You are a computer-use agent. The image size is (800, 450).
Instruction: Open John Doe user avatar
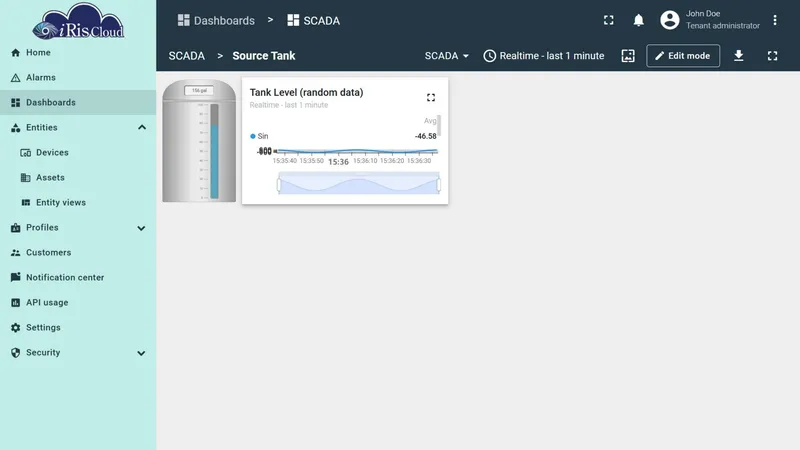point(669,20)
